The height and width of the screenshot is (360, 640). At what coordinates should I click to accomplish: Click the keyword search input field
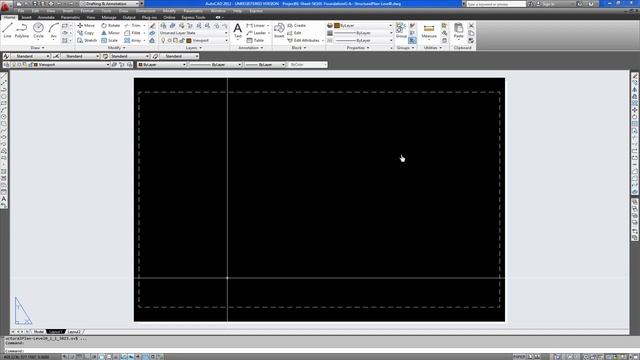tap(496, 4)
